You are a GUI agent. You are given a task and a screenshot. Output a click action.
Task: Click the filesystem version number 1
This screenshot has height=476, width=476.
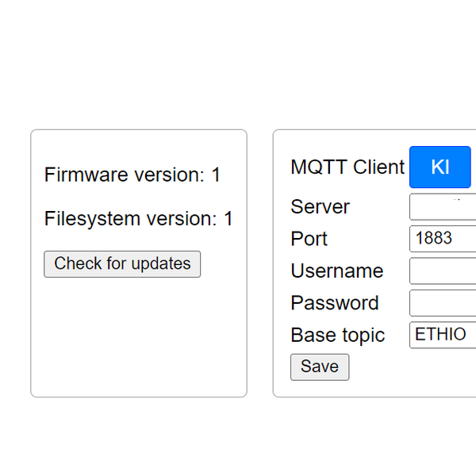pos(228,219)
